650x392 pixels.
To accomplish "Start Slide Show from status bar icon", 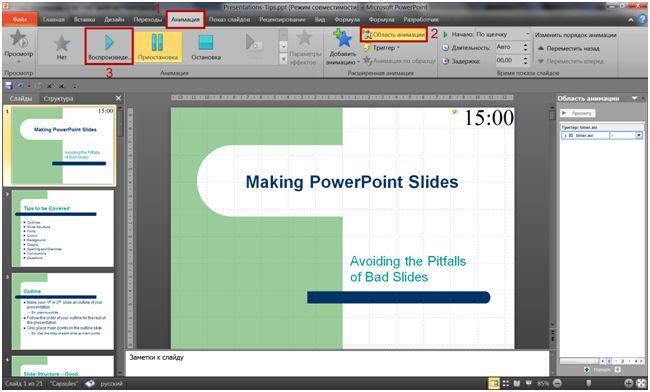I will coord(528,384).
